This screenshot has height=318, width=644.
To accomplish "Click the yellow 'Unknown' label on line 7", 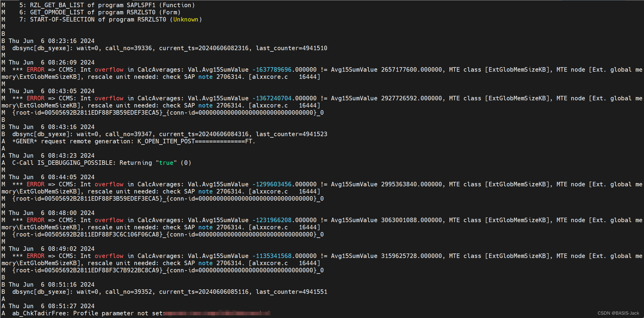I will pos(186,19).
